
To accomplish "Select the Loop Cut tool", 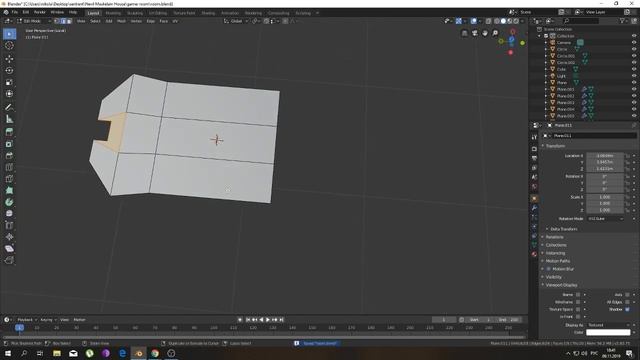I will pos(9,167).
